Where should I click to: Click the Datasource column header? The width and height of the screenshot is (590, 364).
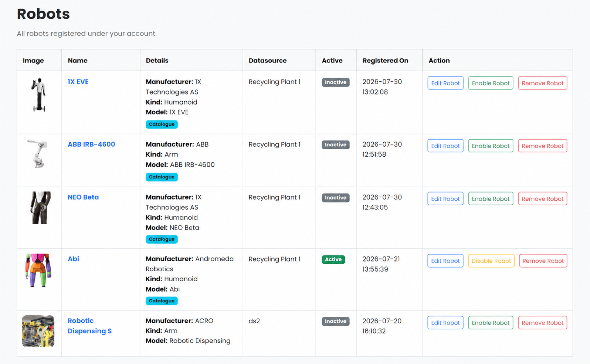pyautogui.click(x=268, y=61)
